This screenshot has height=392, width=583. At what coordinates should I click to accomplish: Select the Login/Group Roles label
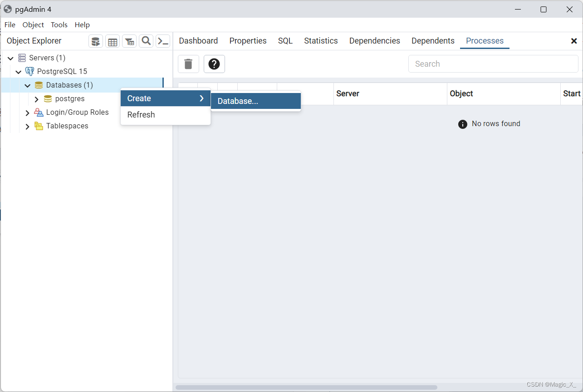point(78,113)
